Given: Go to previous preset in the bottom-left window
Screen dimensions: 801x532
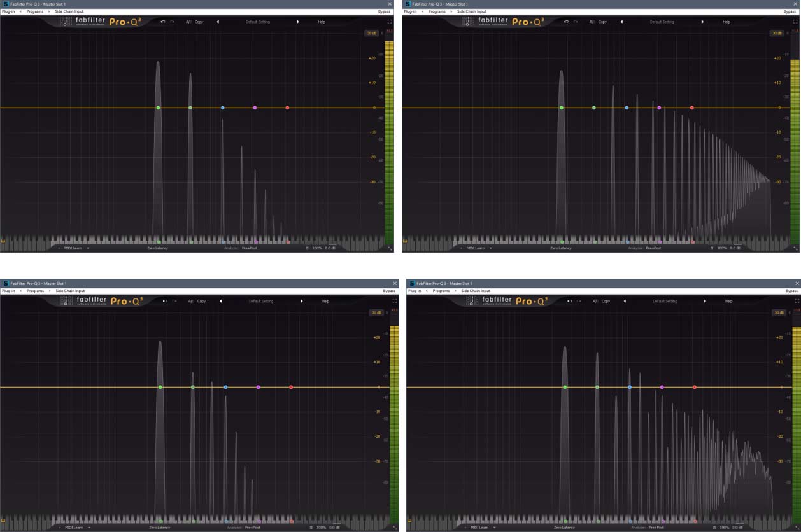Looking at the screenshot, I should click(220, 301).
